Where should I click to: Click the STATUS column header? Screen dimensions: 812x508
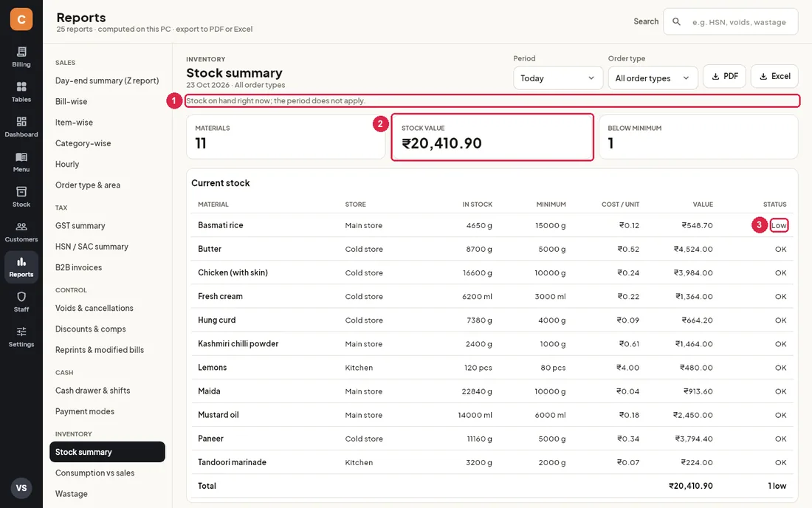(x=774, y=205)
